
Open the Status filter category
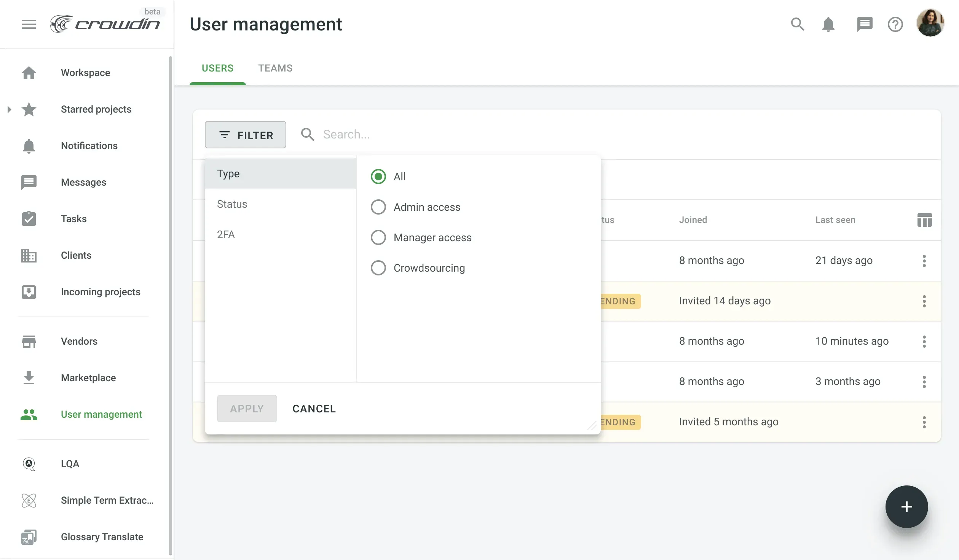(x=232, y=204)
